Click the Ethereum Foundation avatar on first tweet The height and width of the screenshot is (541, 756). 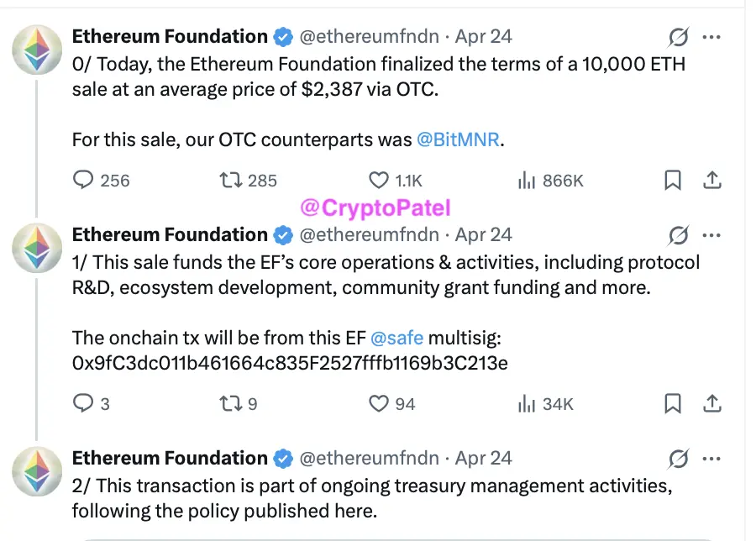click(x=36, y=50)
